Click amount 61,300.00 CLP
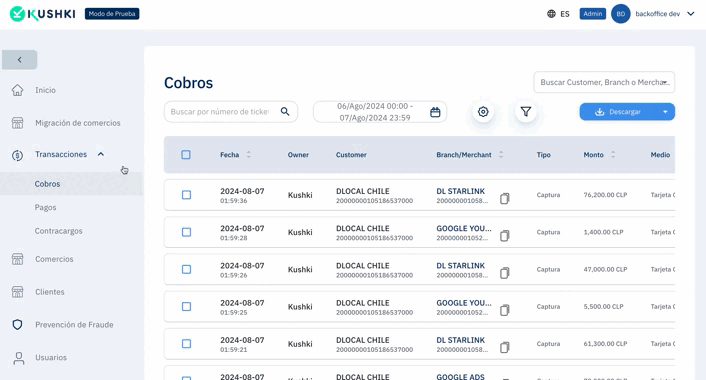 pos(605,344)
